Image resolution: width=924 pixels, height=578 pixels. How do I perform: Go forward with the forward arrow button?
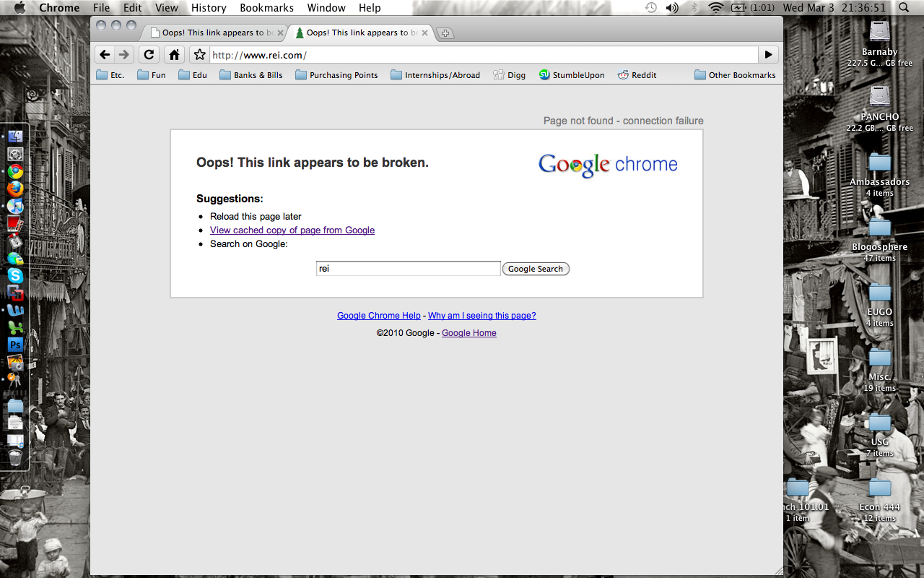pos(124,55)
